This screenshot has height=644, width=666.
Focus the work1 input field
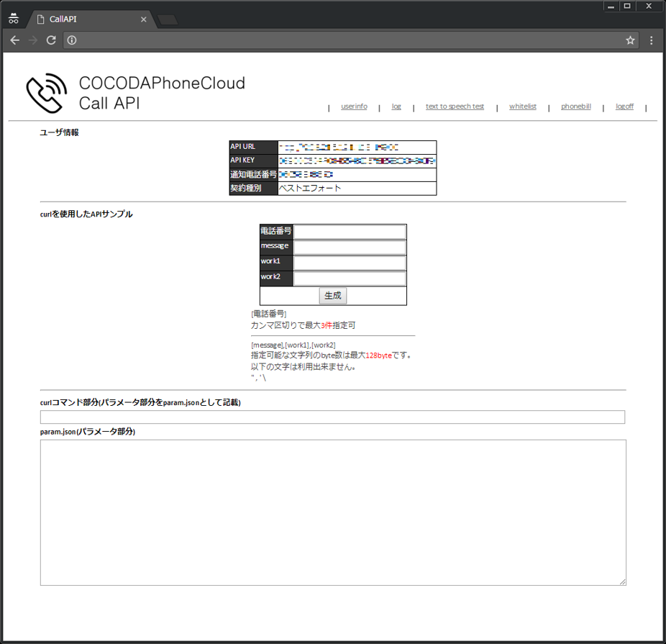(350, 263)
